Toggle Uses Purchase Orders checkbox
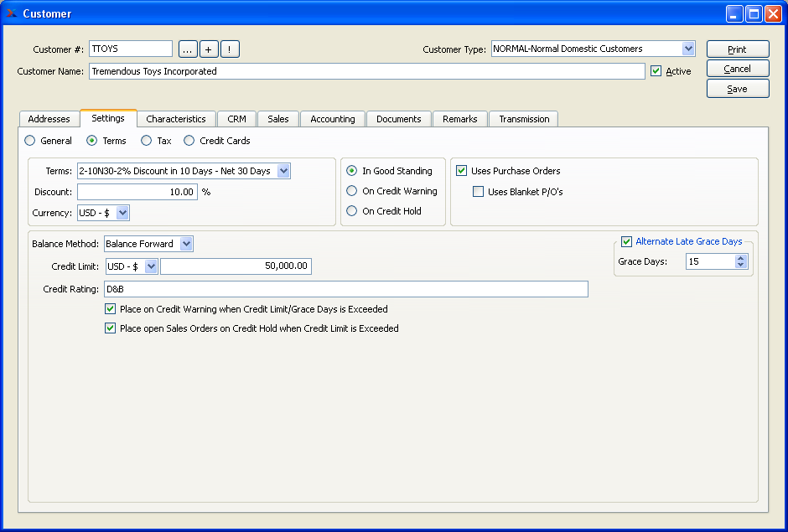 pyautogui.click(x=461, y=171)
